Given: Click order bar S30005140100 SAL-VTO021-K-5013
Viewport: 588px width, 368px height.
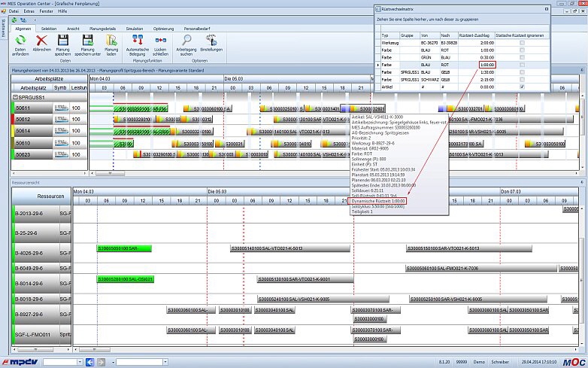Looking at the screenshot, I should coord(290,248).
